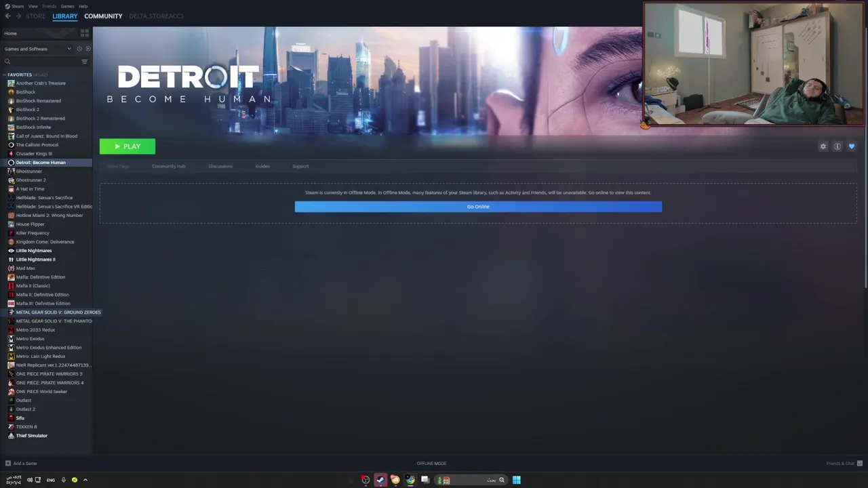
Task: Click the Mafia III game icon
Action: [x=11, y=304]
